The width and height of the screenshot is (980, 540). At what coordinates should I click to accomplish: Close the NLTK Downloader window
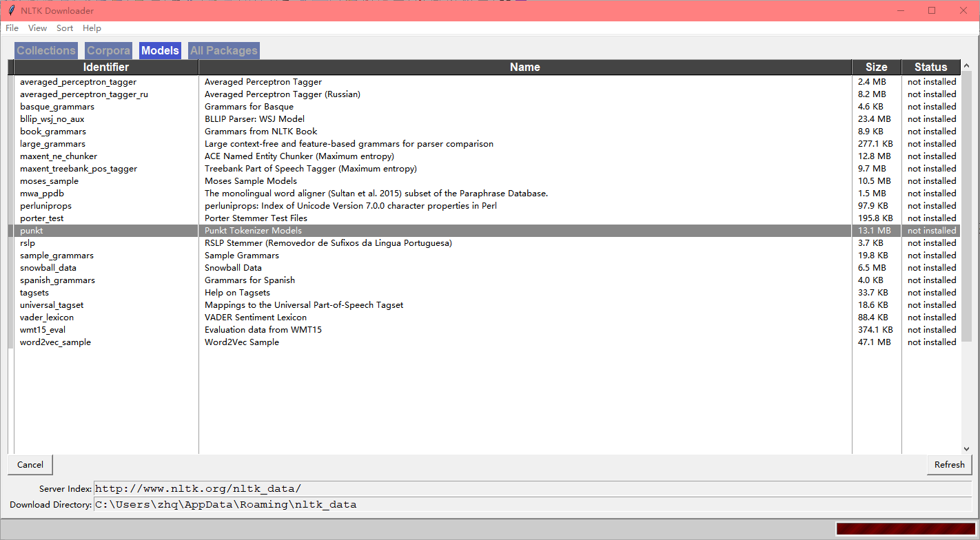tap(963, 10)
